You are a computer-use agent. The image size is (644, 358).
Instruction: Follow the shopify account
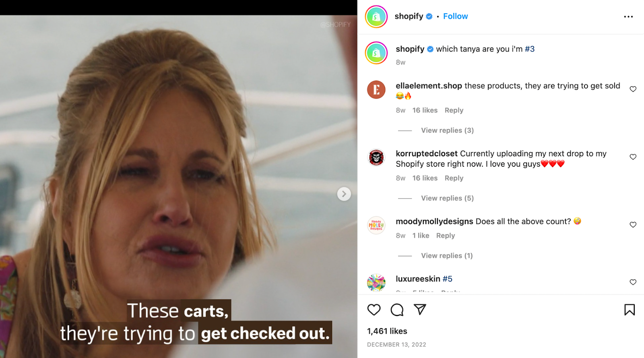(455, 16)
